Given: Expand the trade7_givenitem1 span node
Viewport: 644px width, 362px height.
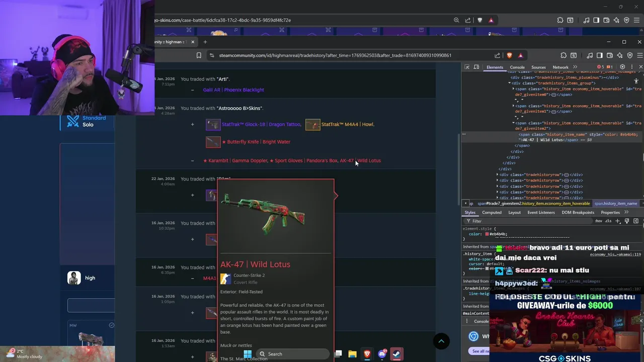Looking at the screenshot, I should 514,106.
